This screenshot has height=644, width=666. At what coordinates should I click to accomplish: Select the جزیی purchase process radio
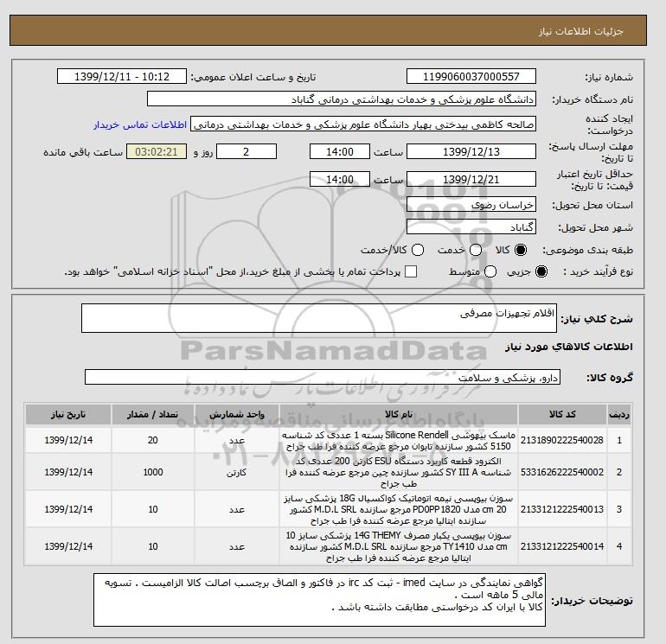pos(541,271)
